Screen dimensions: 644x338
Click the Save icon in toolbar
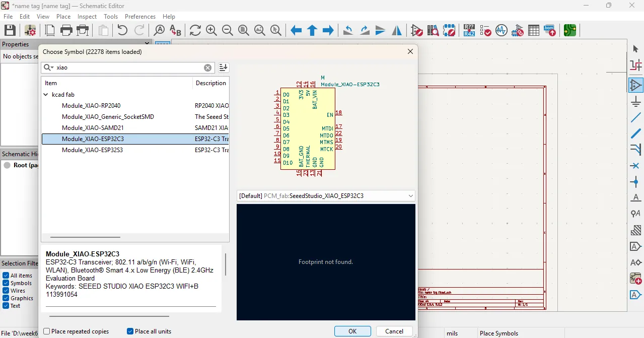click(10, 30)
